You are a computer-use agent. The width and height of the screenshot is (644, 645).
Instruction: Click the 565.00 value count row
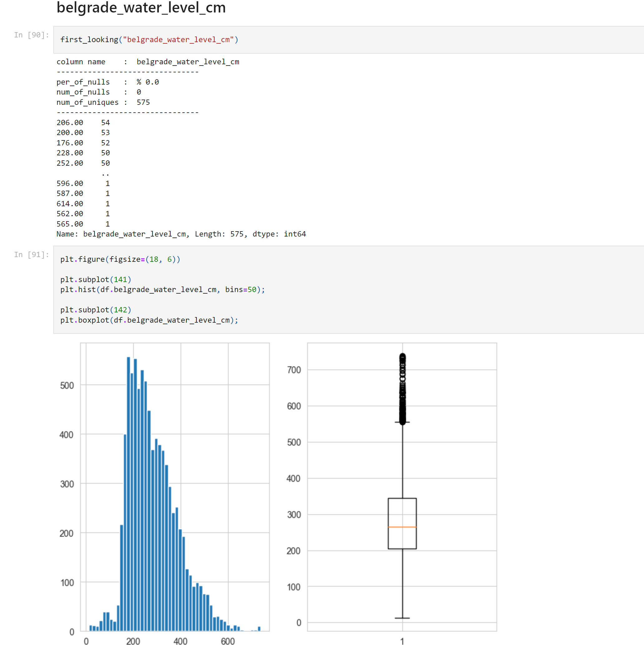click(83, 224)
